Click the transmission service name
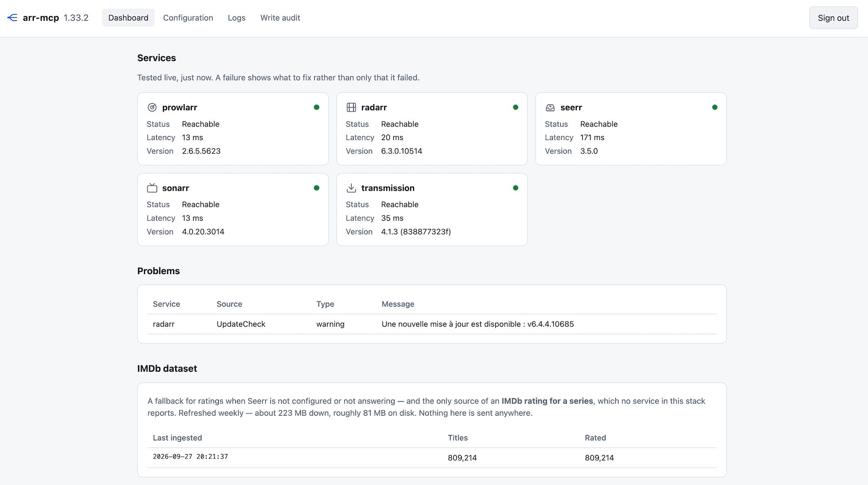This screenshot has width=868, height=485. pyautogui.click(x=388, y=188)
